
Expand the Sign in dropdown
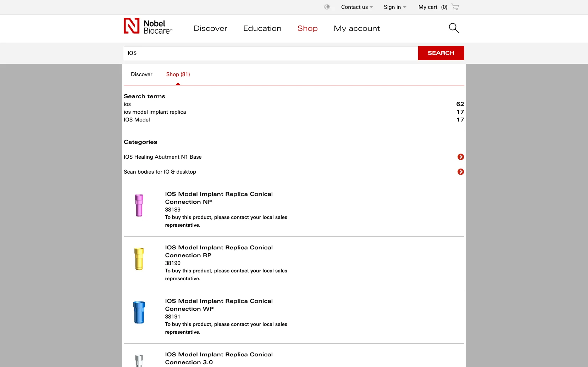pyautogui.click(x=395, y=7)
